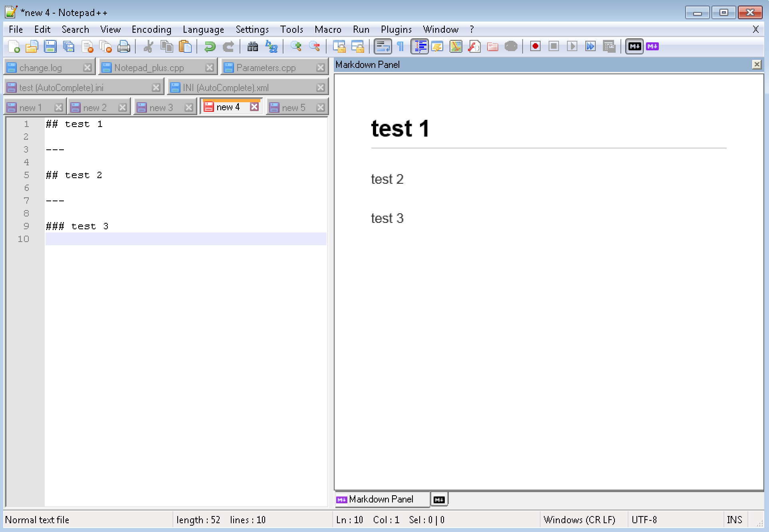
Task: Undo last action with green arrow
Action: [210, 47]
